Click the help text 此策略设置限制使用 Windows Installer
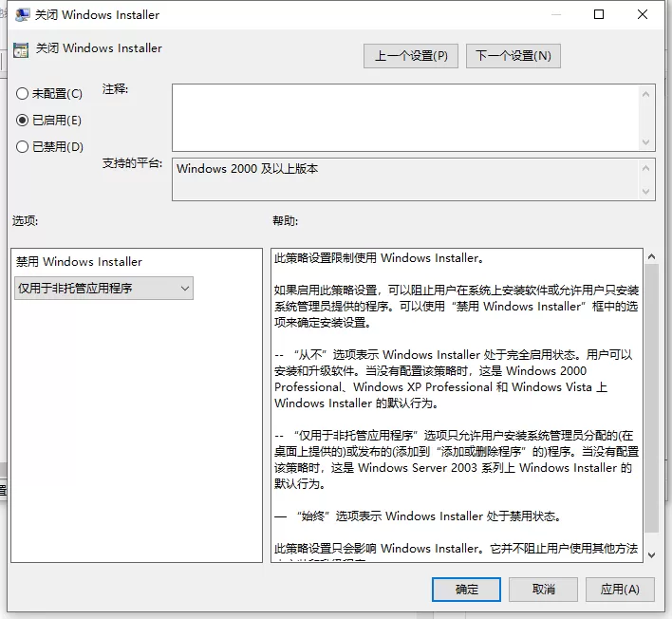Screen dimensions: 672x619 tap(379, 258)
